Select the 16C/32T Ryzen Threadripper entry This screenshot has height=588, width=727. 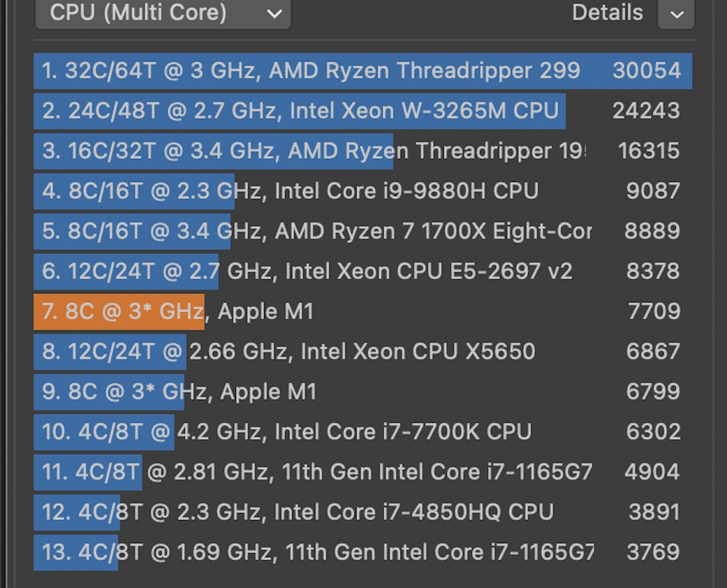(313, 150)
